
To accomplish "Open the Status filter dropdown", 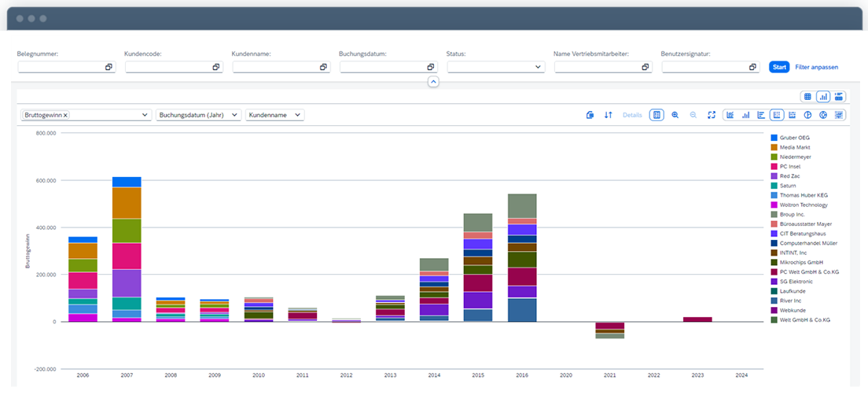I will click(539, 68).
